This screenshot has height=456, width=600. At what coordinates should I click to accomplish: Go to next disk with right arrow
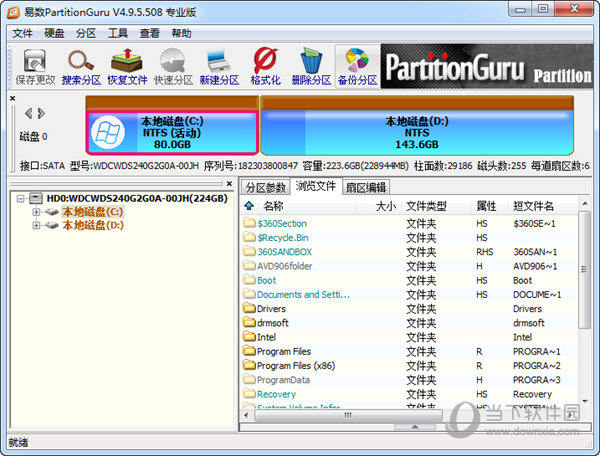pyautogui.click(x=41, y=113)
